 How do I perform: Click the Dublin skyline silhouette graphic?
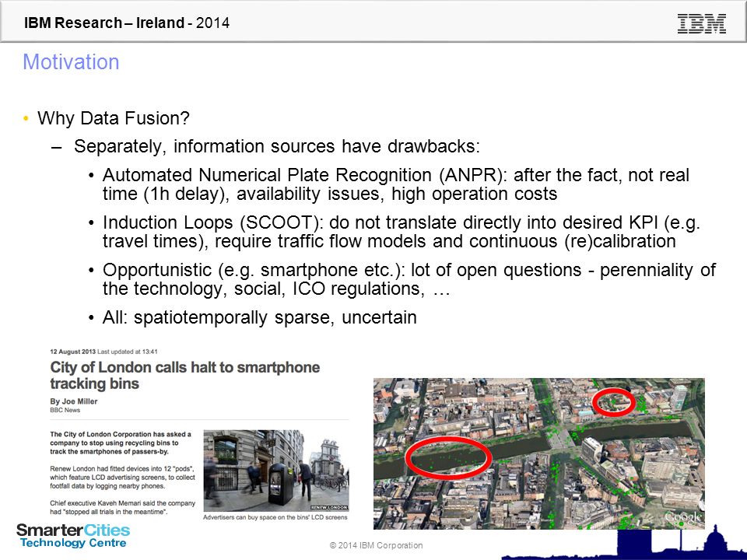coord(624,543)
